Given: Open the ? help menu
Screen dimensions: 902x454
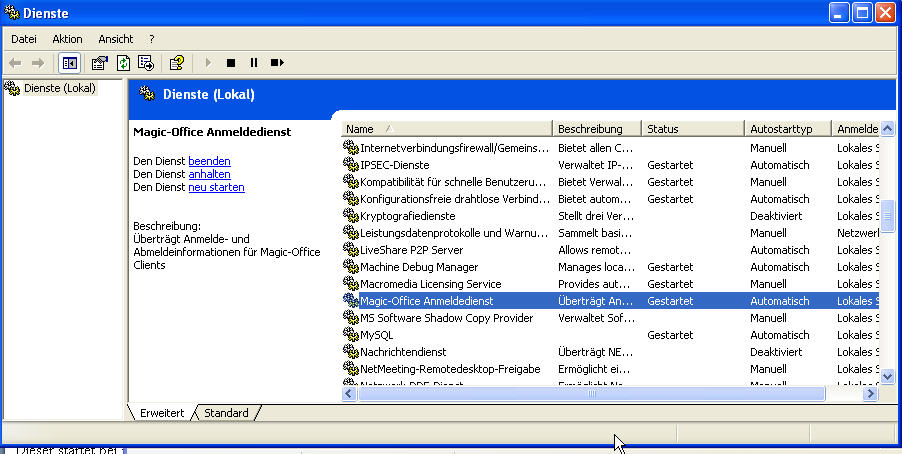Looking at the screenshot, I should pyautogui.click(x=152, y=39).
